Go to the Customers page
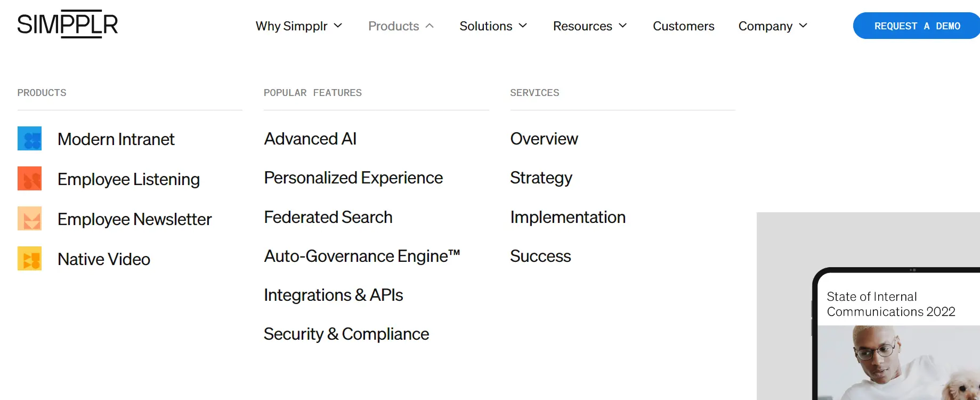The image size is (980, 400). pos(684,26)
